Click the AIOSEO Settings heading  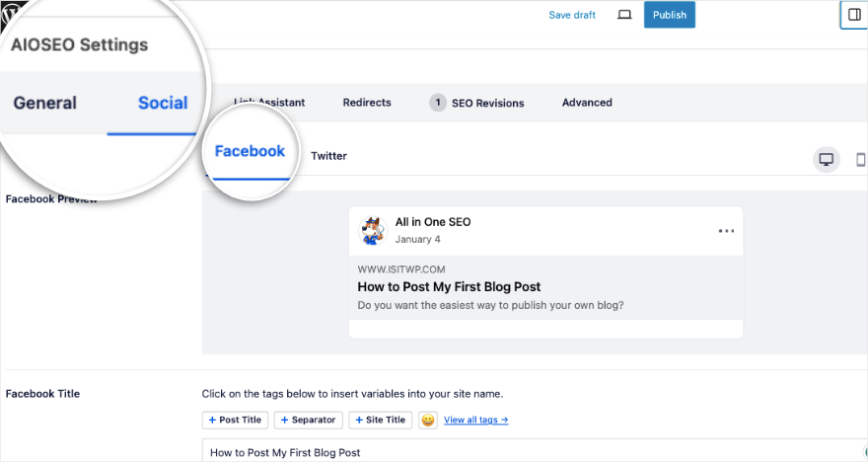click(80, 44)
